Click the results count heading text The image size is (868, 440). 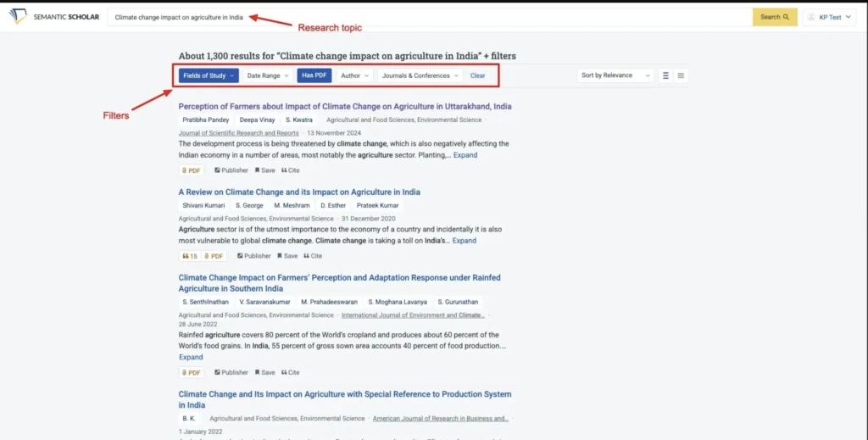(347, 56)
